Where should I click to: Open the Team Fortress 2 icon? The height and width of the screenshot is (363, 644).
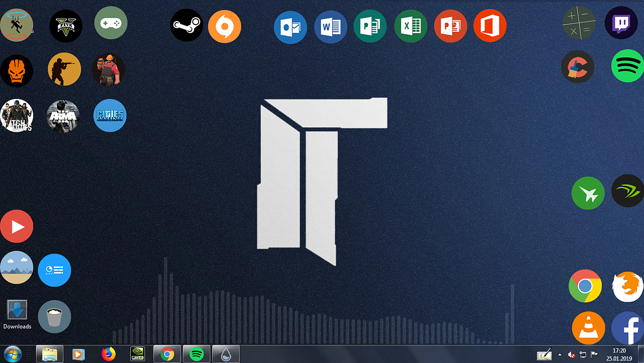[109, 70]
